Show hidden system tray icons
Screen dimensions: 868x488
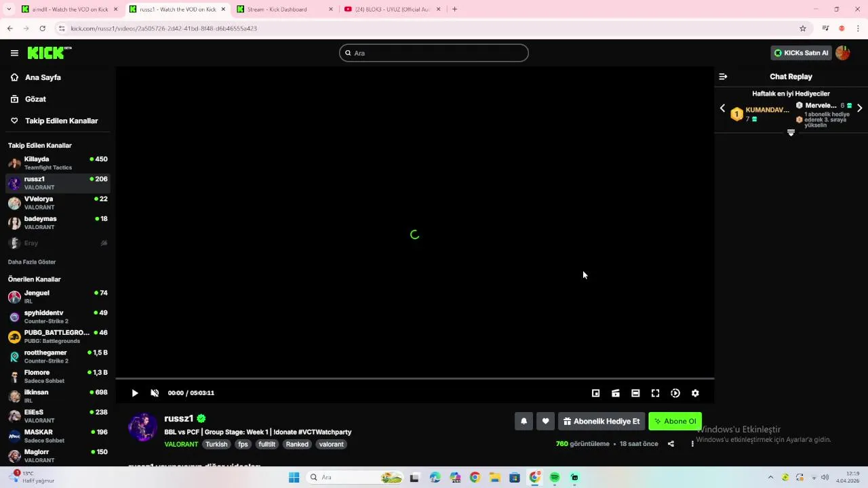(770, 477)
